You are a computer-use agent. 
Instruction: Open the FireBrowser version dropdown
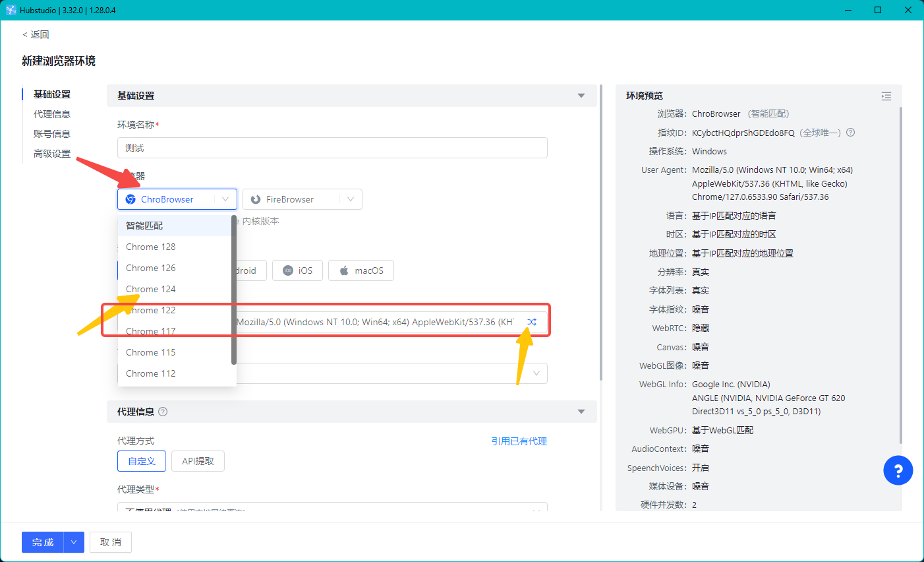(350, 199)
